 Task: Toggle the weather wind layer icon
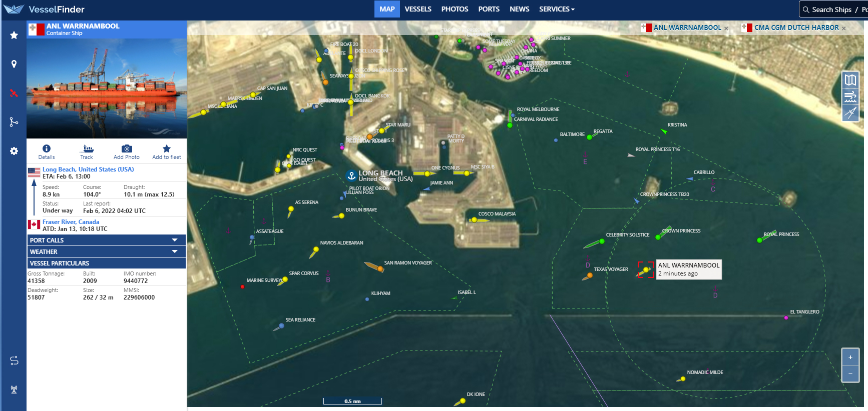coord(850,96)
